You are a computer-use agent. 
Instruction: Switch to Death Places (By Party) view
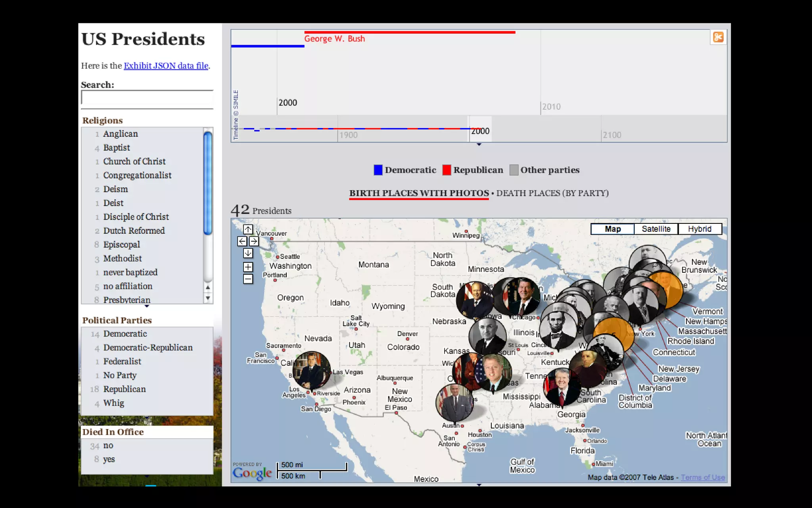pos(552,193)
